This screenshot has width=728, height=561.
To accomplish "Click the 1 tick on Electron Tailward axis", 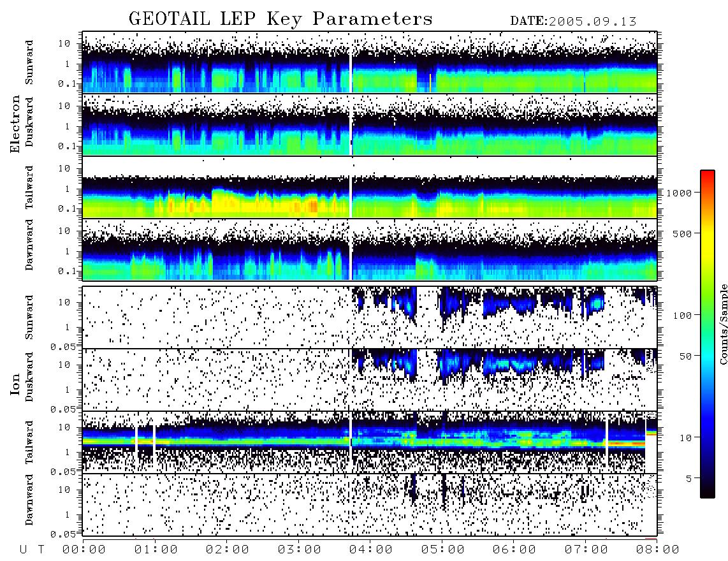I will (68, 189).
